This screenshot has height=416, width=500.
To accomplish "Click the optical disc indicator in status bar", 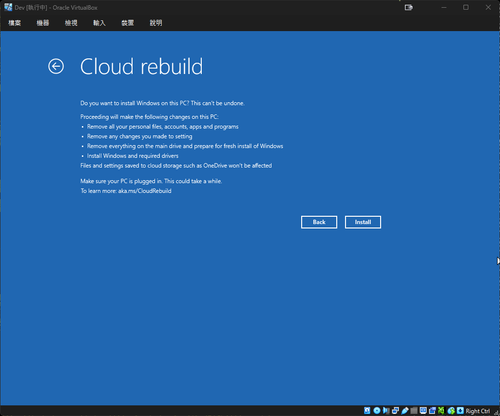I will tap(377, 411).
